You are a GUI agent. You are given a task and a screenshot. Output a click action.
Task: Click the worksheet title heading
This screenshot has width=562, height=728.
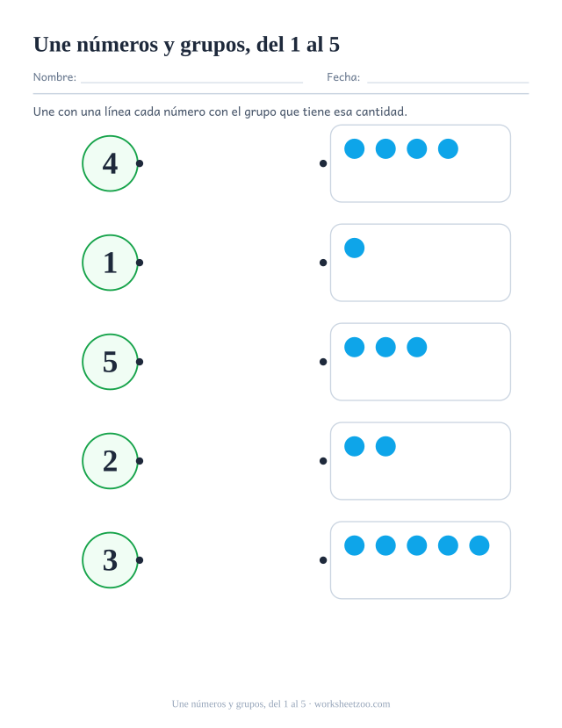pos(186,45)
